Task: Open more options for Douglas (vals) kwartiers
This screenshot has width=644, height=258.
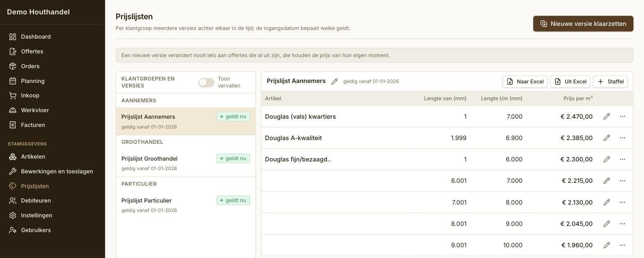Action: [x=622, y=117]
